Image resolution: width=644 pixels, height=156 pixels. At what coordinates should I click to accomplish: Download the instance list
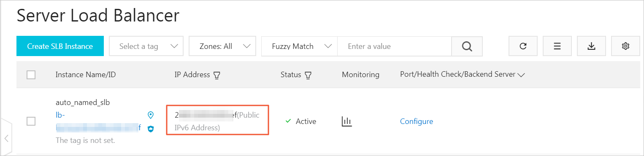(x=591, y=46)
